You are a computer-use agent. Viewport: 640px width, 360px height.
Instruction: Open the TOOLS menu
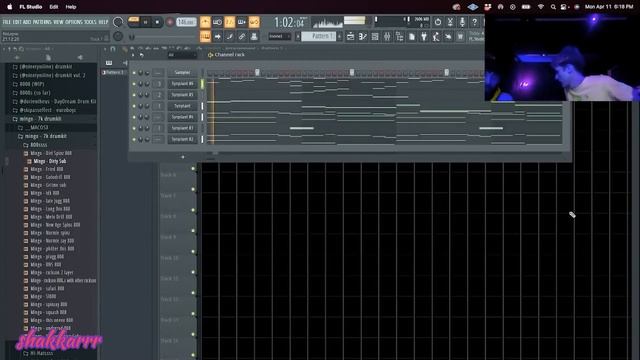click(91, 22)
